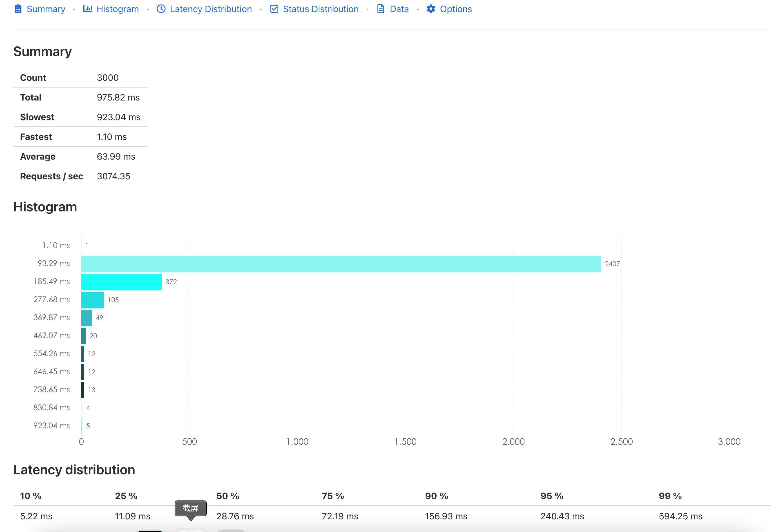This screenshot has height=532, width=778.
Task: Click the screenshot tooltip in Chinese
Action: coord(190,508)
